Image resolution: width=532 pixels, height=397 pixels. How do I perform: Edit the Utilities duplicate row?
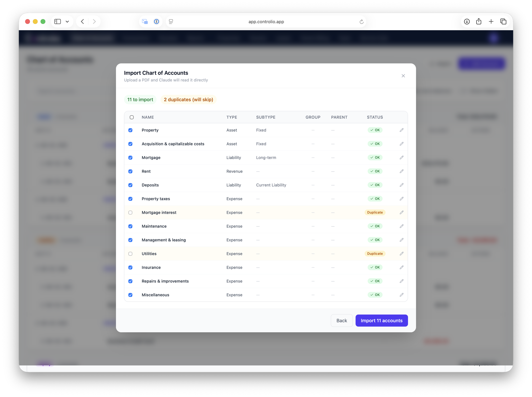click(401, 254)
